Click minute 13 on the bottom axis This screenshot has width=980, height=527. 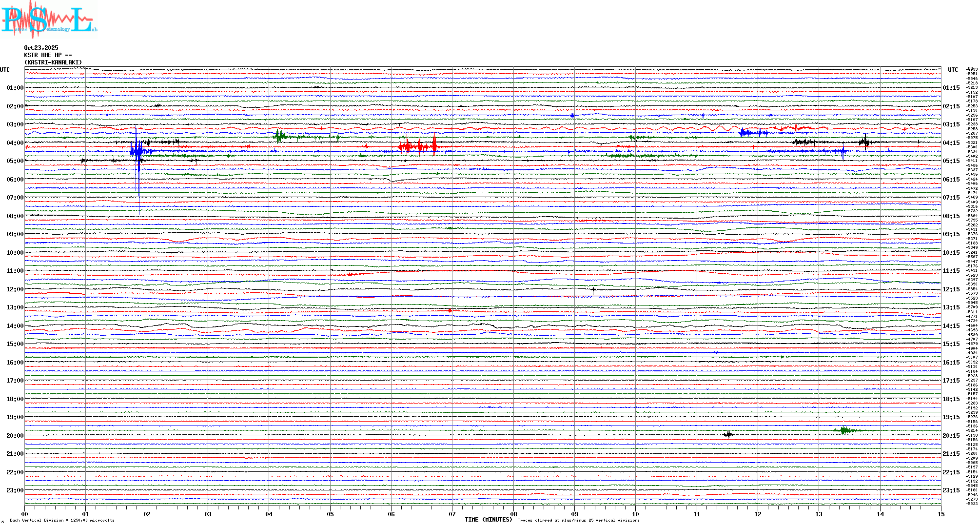coord(819,514)
